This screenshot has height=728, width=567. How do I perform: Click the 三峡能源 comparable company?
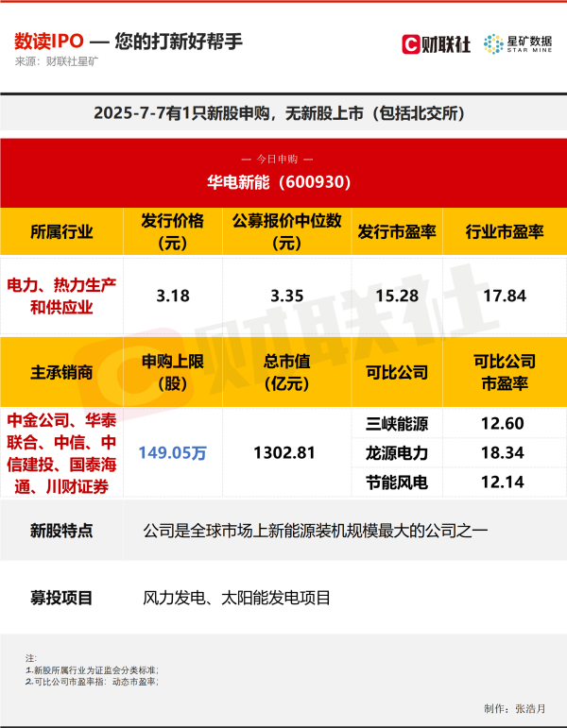pos(397,423)
